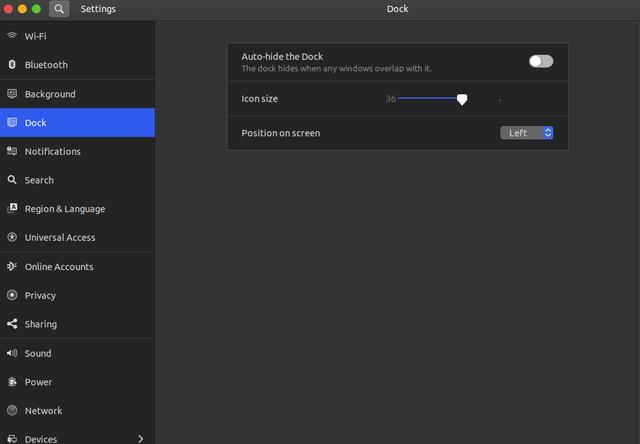Click the red close window button
The image size is (640, 444).
click(8, 9)
